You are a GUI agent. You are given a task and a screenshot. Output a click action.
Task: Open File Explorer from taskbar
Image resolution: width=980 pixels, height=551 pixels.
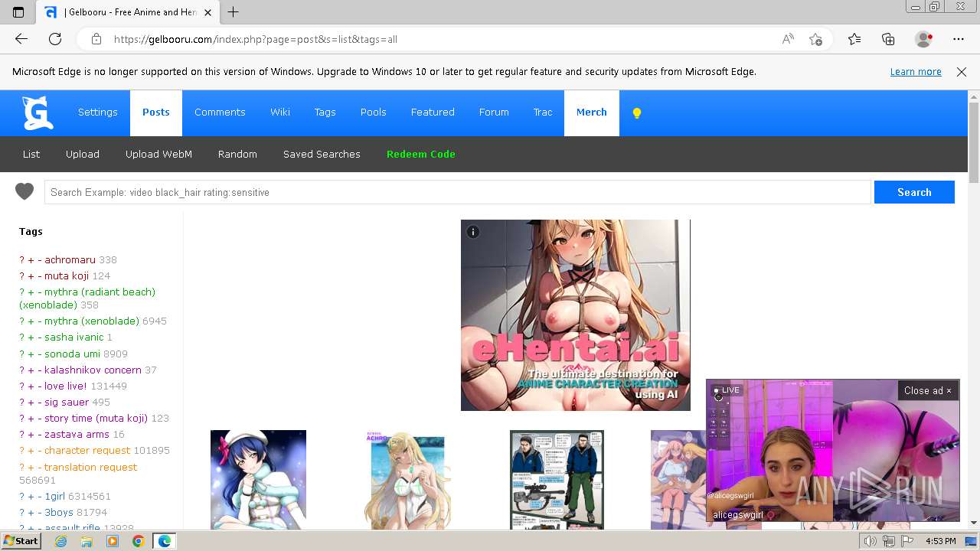pyautogui.click(x=87, y=541)
